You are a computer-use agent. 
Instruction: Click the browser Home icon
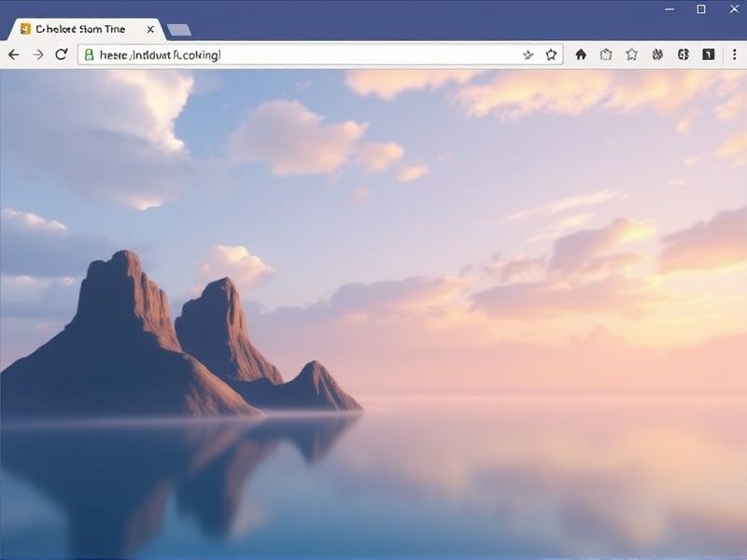(581, 54)
